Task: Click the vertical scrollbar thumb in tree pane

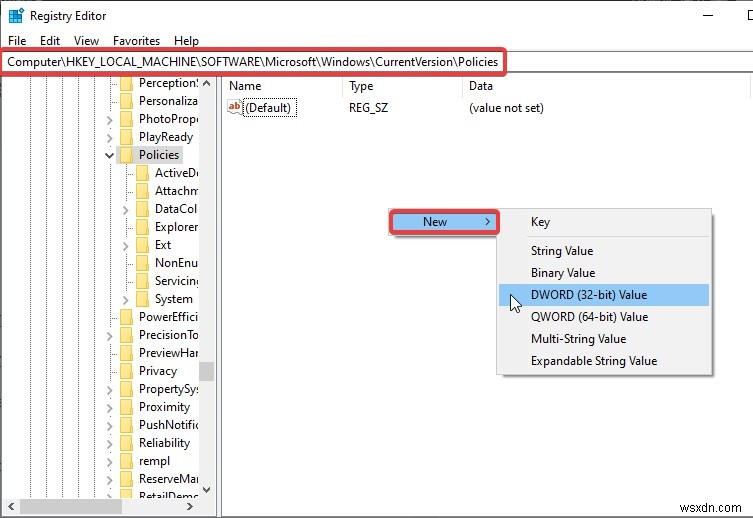Action: click(x=206, y=371)
